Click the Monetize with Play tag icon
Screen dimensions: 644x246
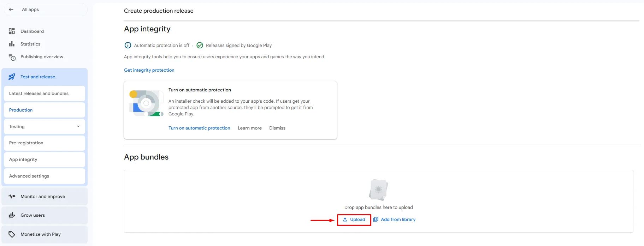[12, 234]
